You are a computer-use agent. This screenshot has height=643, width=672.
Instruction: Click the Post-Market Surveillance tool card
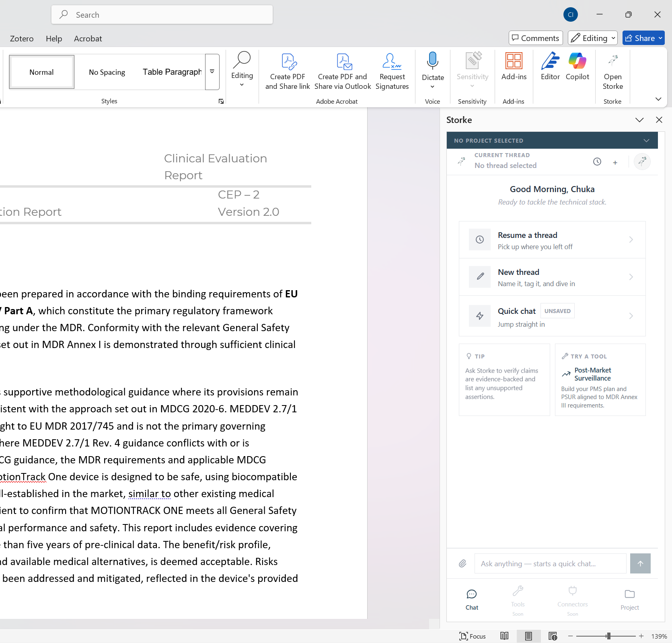click(600, 380)
